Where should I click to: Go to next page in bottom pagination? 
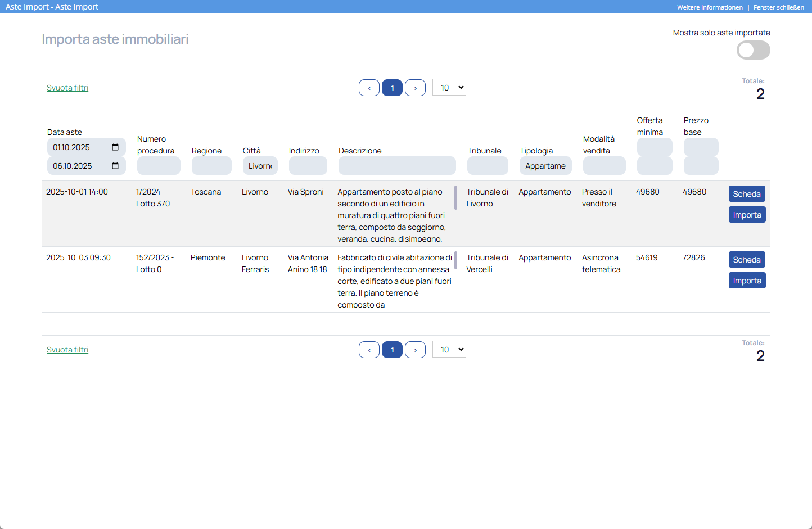point(415,350)
